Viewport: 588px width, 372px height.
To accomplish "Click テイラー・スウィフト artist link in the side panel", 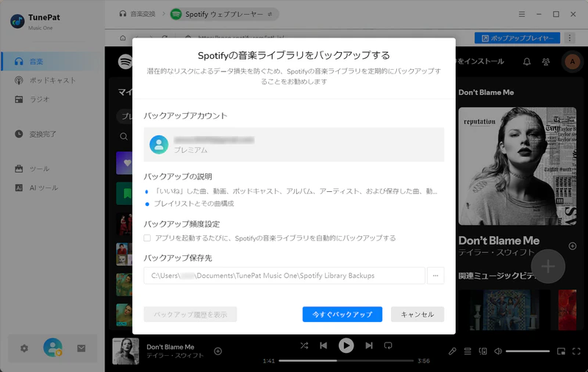I will [x=495, y=253].
